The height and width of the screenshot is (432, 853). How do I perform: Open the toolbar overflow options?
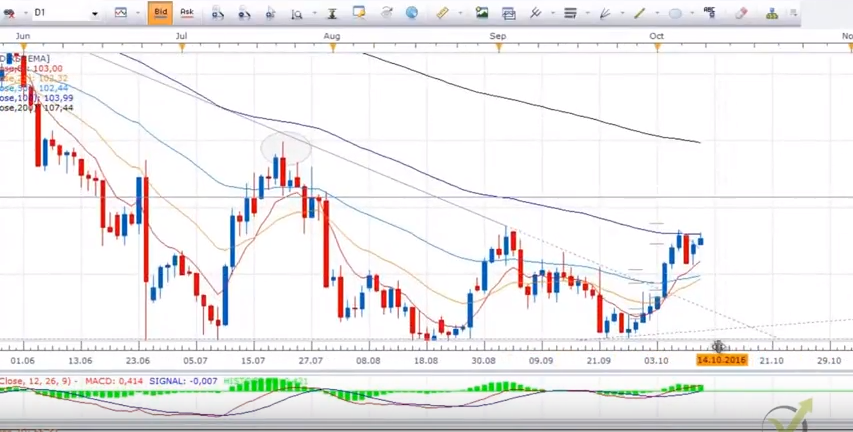(x=796, y=13)
